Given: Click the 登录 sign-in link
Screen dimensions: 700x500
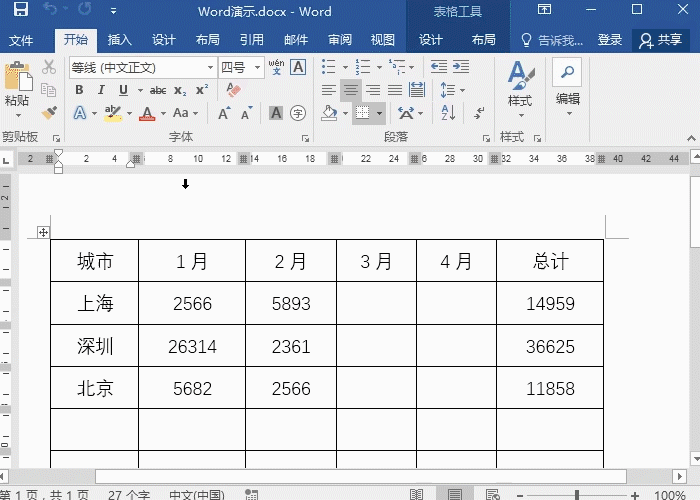Looking at the screenshot, I should point(609,40).
